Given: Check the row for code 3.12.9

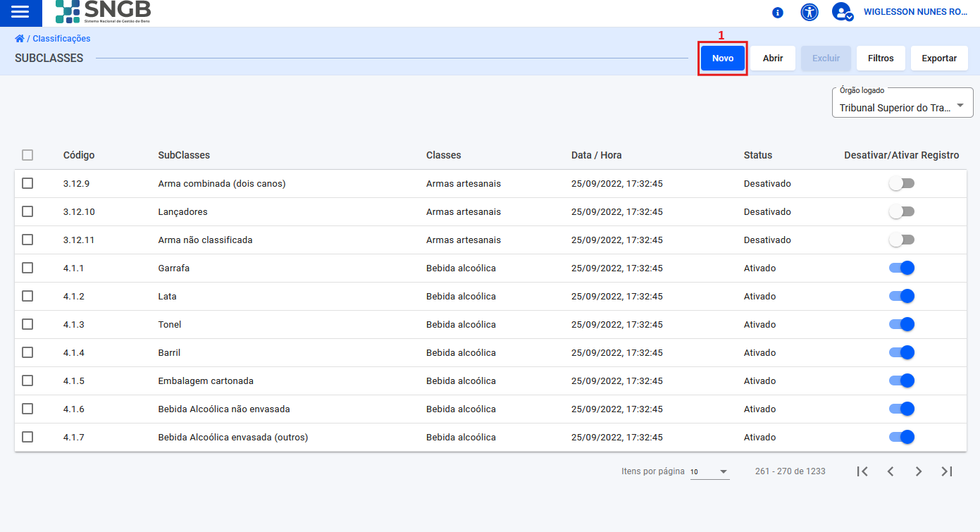Looking at the screenshot, I should click(x=27, y=183).
